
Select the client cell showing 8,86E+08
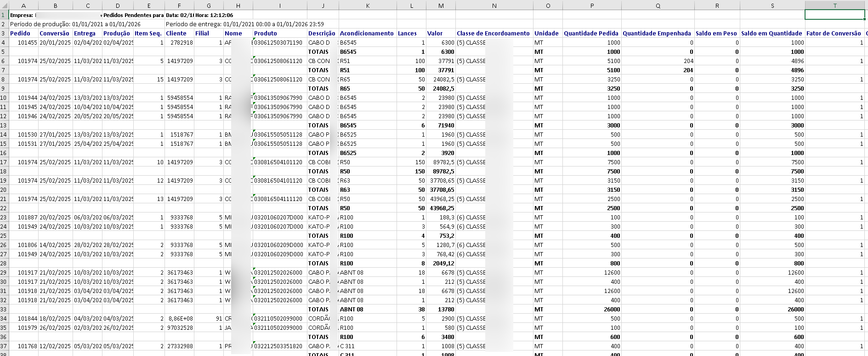coord(179,318)
